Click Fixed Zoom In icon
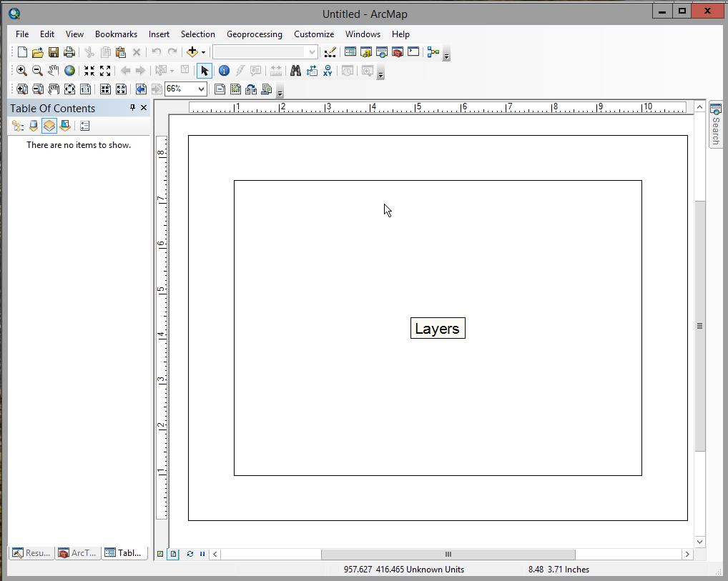This screenshot has width=728, height=581. [89, 71]
